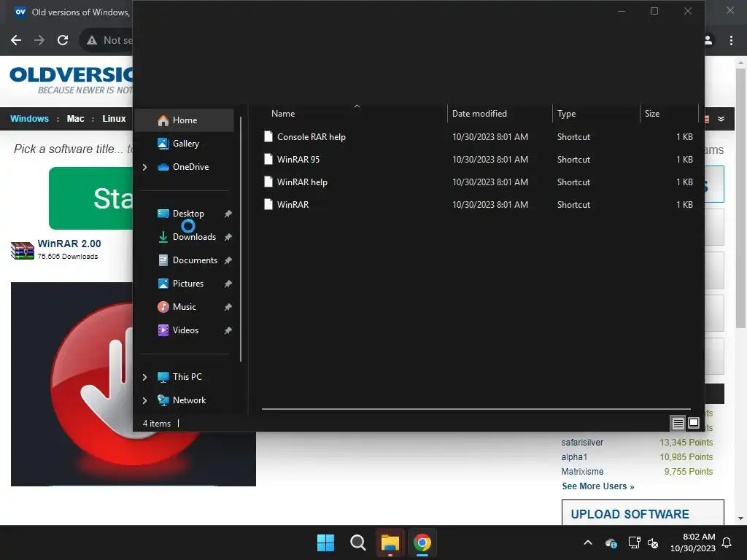
Task: Open the Documents pinned folder
Action: click(194, 260)
